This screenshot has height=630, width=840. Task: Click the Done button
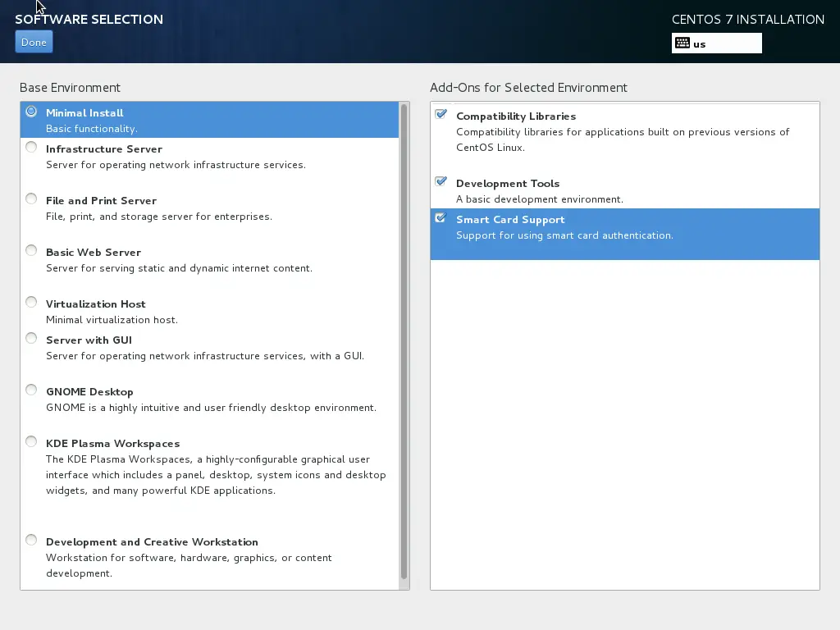tap(34, 43)
